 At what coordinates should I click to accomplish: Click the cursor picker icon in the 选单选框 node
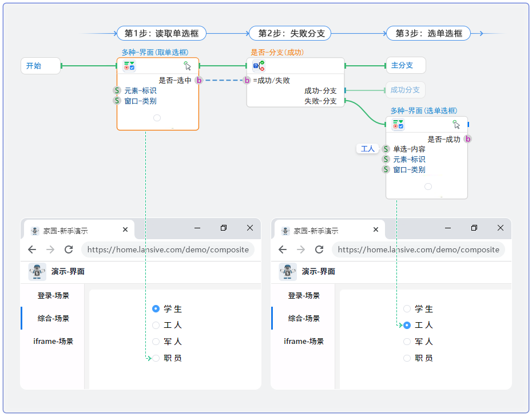click(456, 124)
